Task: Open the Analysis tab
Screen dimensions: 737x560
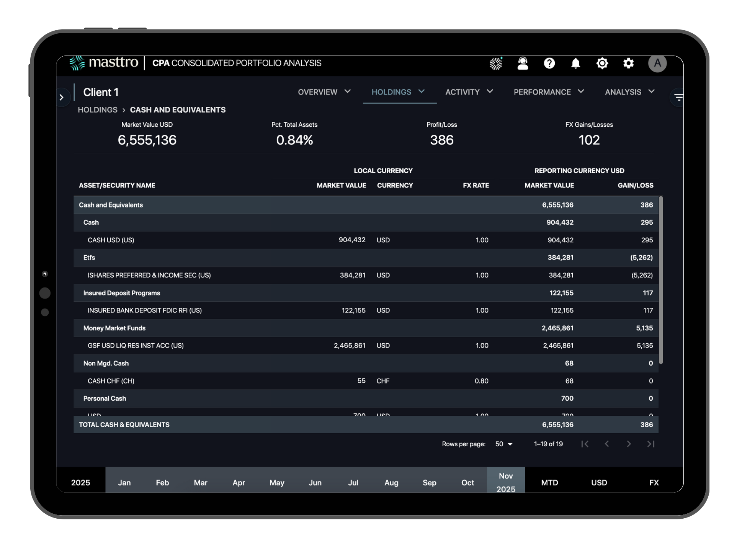Action: [623, 92]
